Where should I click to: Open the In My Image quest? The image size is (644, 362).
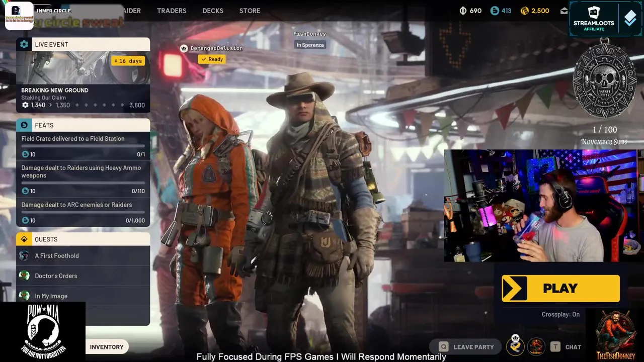pyautogui.click(x=83, y=296)
